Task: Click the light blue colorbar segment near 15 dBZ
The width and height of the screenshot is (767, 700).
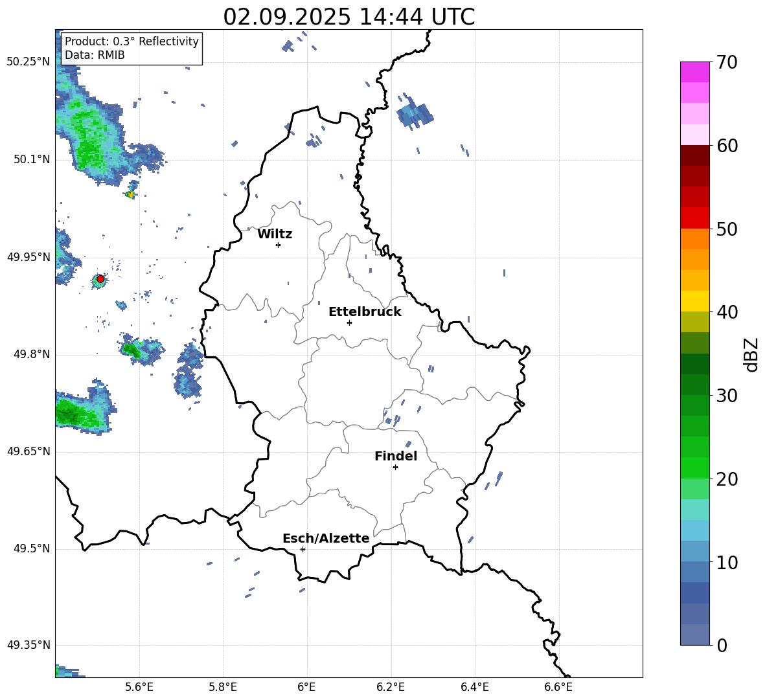Action: (x=694, y=530)
